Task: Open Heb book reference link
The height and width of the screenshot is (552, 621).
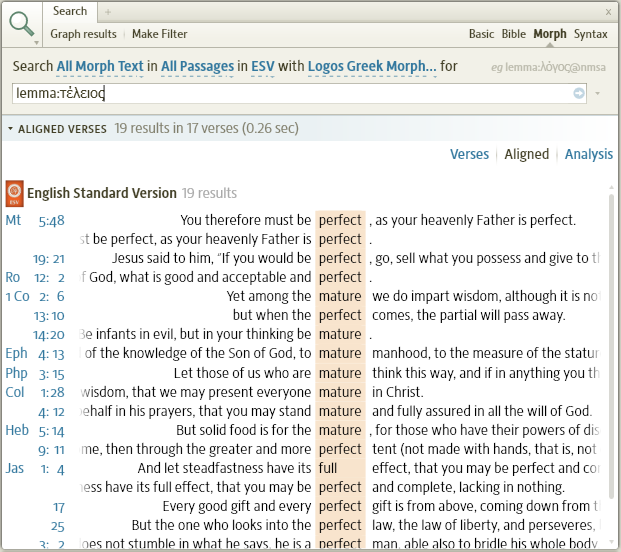Action: point(17,430)
